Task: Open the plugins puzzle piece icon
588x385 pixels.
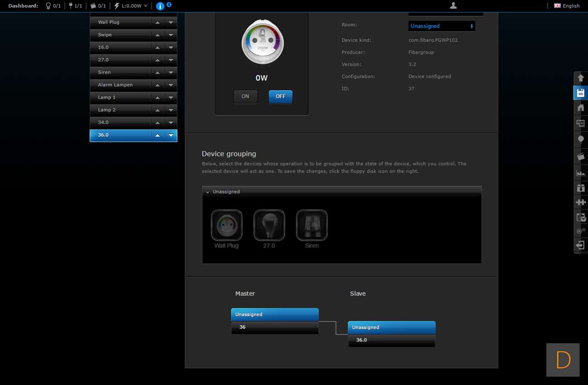Action: (x=581, y=203)
